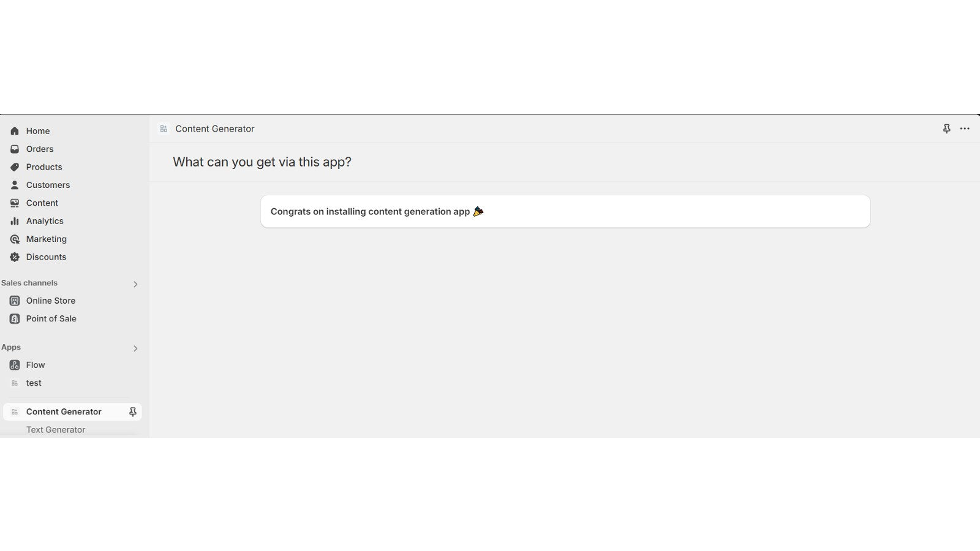980x551 pixels.
Task: Click the congrats installation message card
Action: [x=565, y=211]
